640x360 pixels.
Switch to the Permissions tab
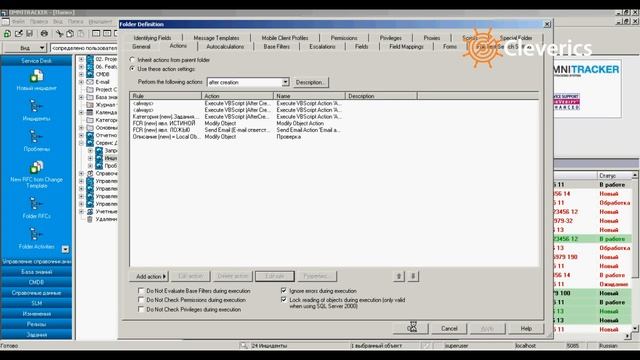point(344,38)
